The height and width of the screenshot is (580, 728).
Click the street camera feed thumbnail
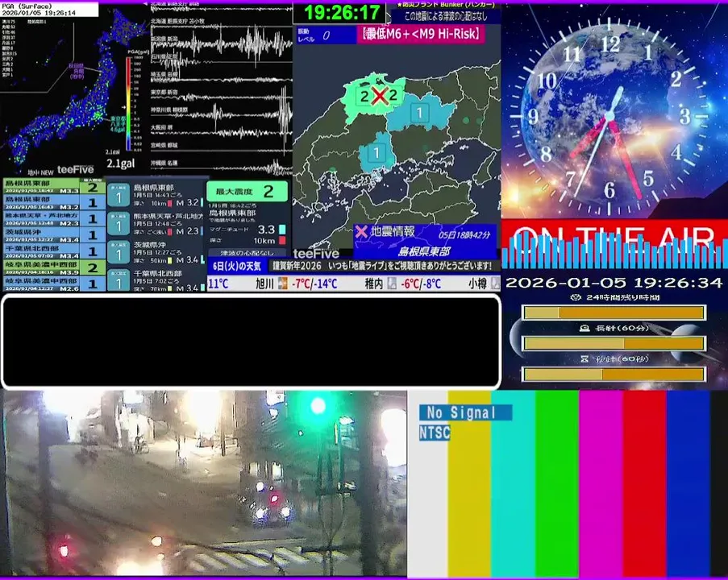point(203,483)
